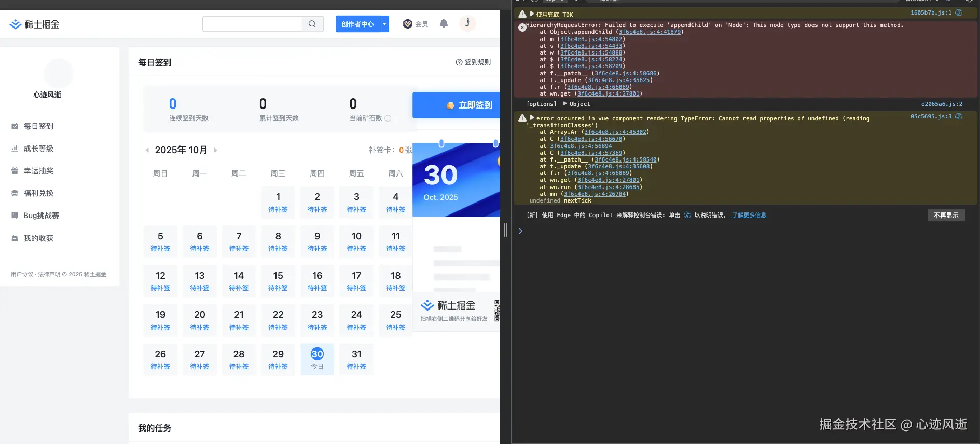This screenshot has height=444, width=980.
Task: Go to the previous month in the calendar
Action: point(147,150)
